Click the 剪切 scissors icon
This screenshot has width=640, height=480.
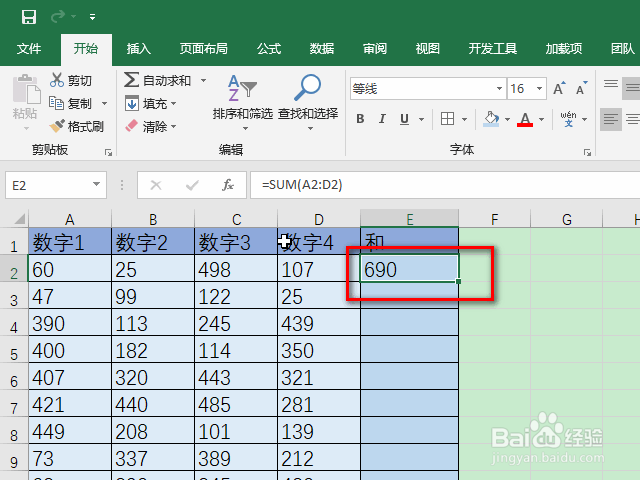pyautogui.click(x=57, y=80)
